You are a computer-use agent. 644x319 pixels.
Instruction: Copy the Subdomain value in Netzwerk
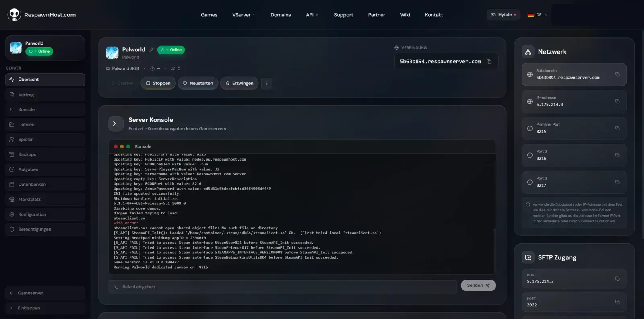pyautogui.click(x=617, y=74)
